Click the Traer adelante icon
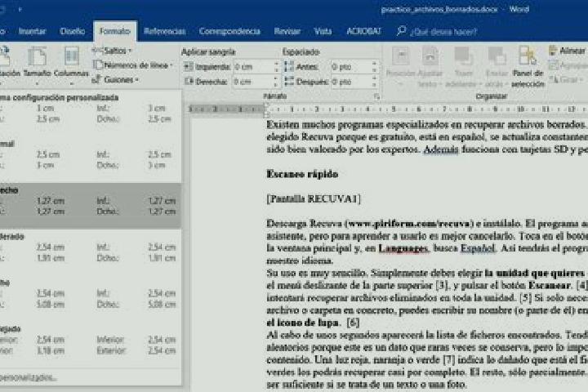588x392 pixels. 464,56
